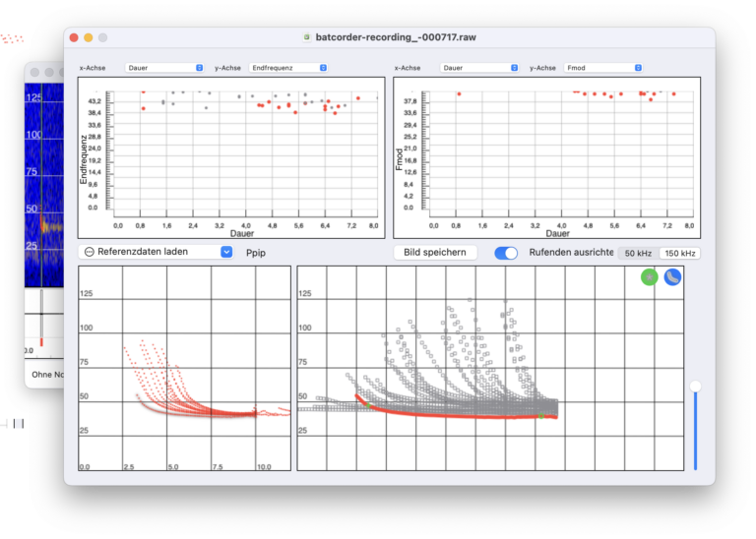Expand the Referenzdaten laden menu
Screen dimensions: 756x539
point(226,252)
